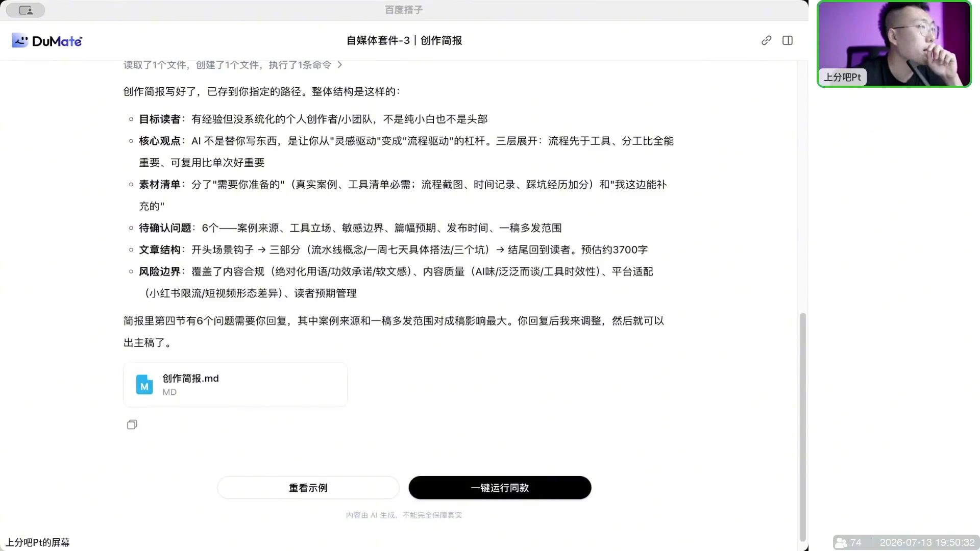This screenshot has height=551, width=980.
Task: Click the 上分吧Pt的屏幕 label
Action: coord(37,542)
